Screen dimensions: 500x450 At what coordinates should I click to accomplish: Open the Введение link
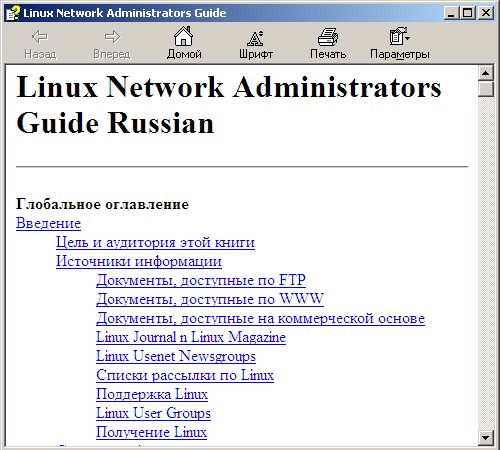(48, 223)
